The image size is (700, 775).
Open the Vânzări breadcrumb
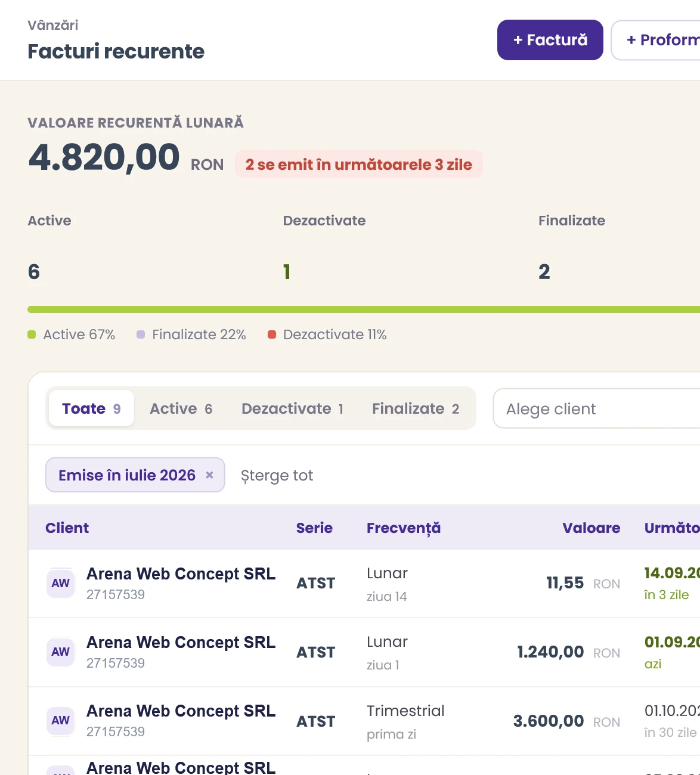[52, 25]
